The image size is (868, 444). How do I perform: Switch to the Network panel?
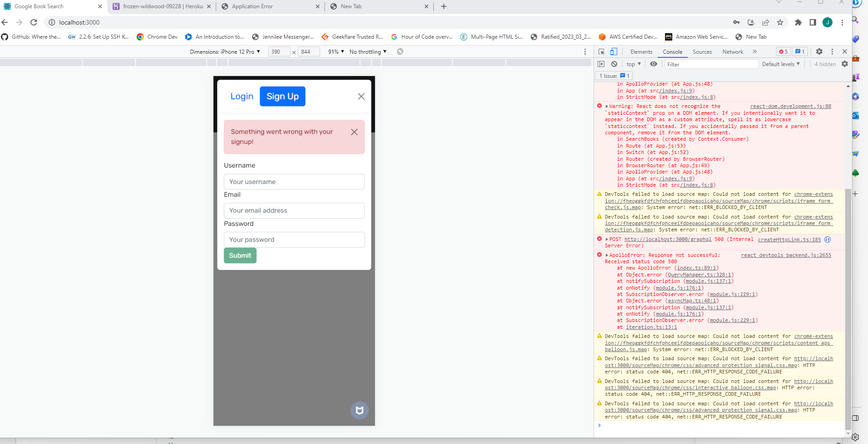(732, 51)
